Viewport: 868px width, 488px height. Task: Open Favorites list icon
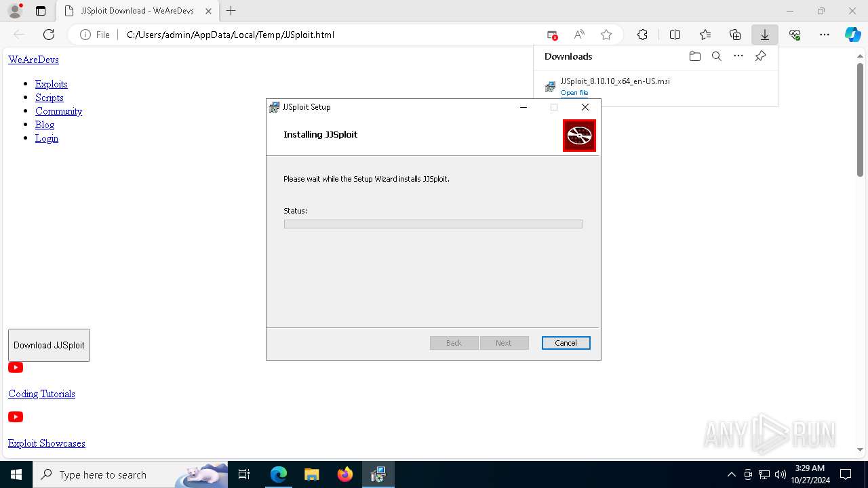[705, 35]
